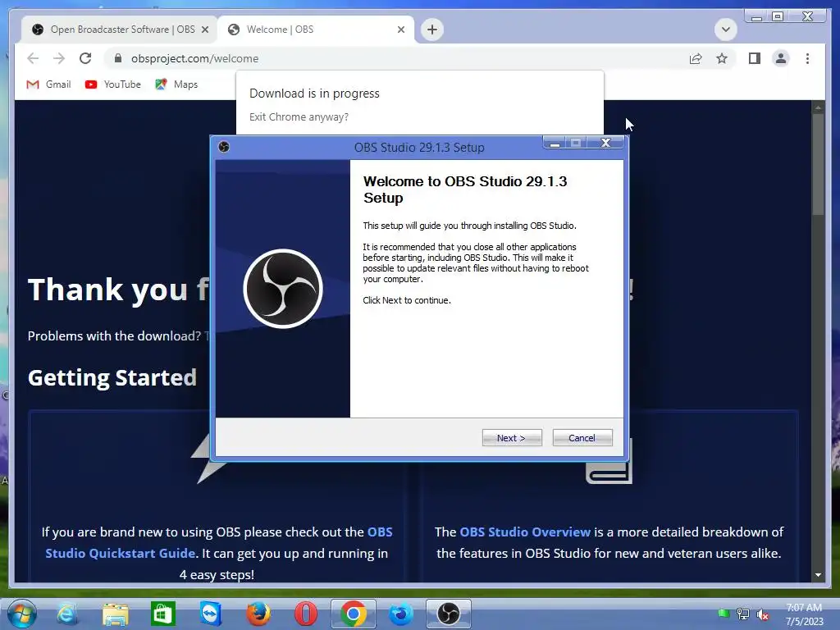Open YouTube bookmark
This screenshot has height=630, width=840.
[x=113, y=84]
